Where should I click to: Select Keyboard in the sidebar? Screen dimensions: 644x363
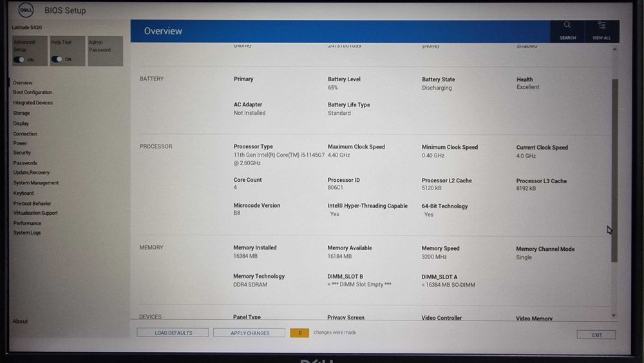(23, 193)
